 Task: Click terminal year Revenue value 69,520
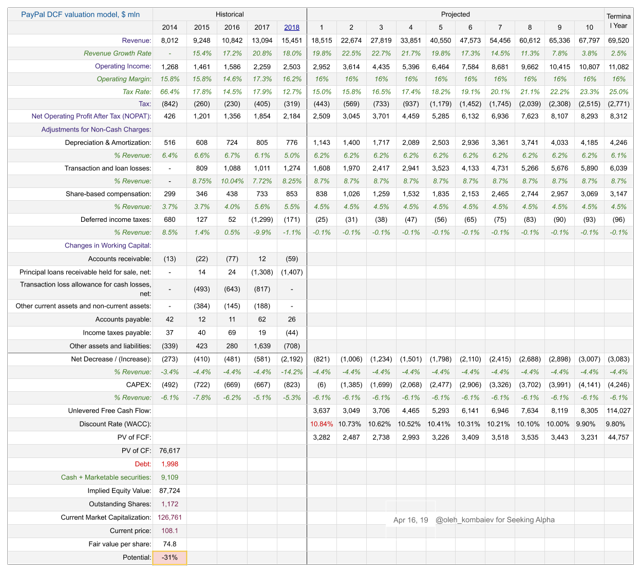[618, 40]
